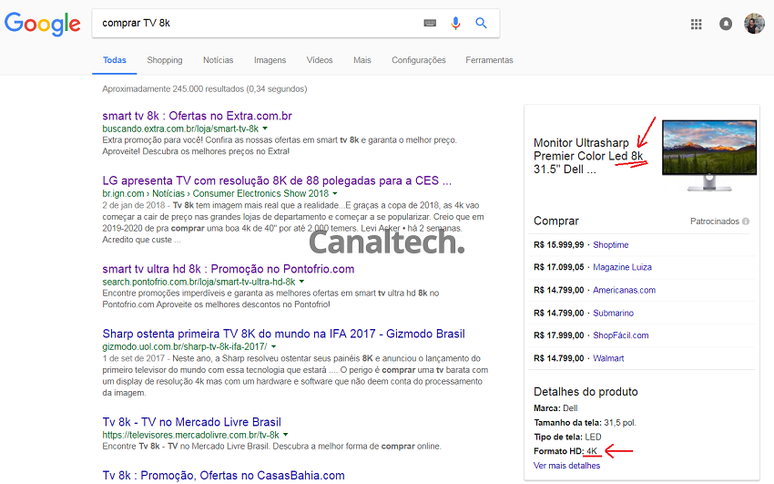Viewport: 774px width, 484px height.
Task: Switch to the Notícias tab
Action: 218,60
